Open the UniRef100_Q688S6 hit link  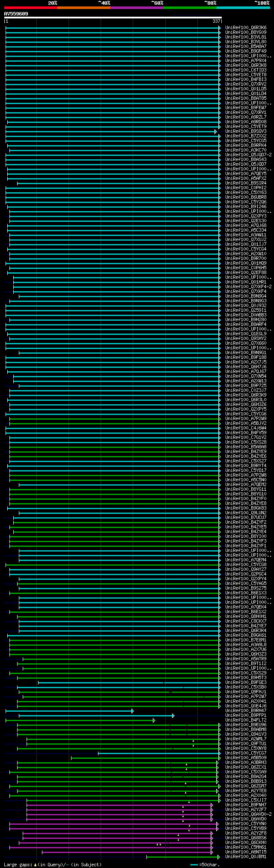coord(246,838)
